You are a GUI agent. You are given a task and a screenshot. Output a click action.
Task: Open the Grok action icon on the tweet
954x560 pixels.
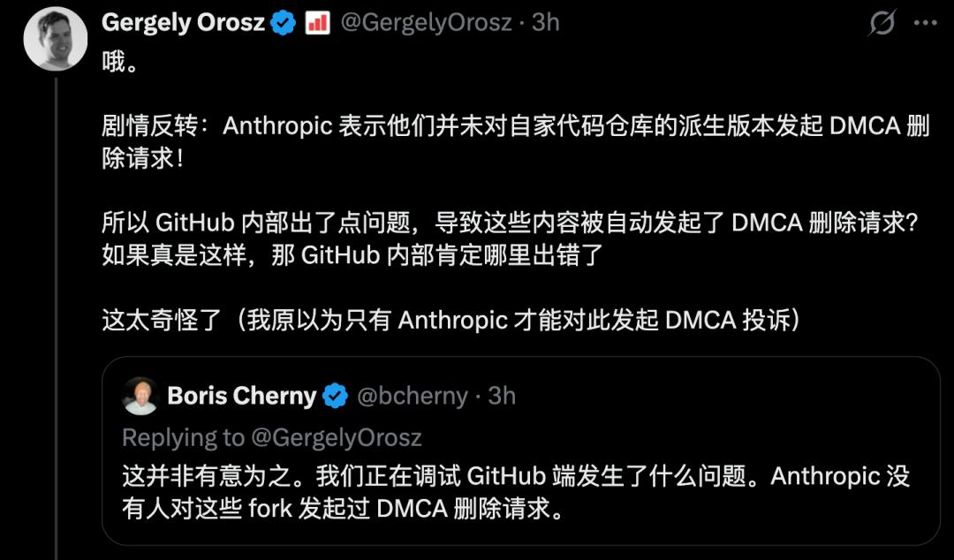coord(882,23)
